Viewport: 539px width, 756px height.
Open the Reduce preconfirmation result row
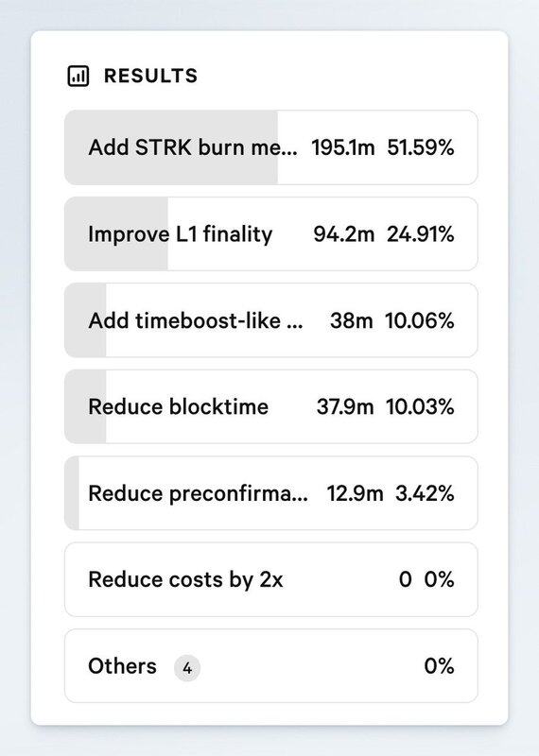271,492
